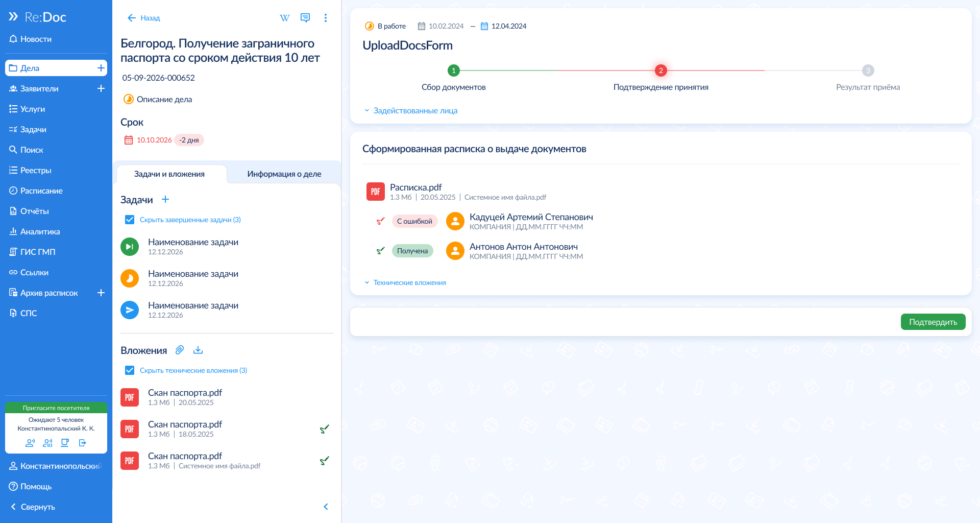Click the plus icon next to Заявители
The height and width of the screenshot is (523, 980).
tap(101, 88)
